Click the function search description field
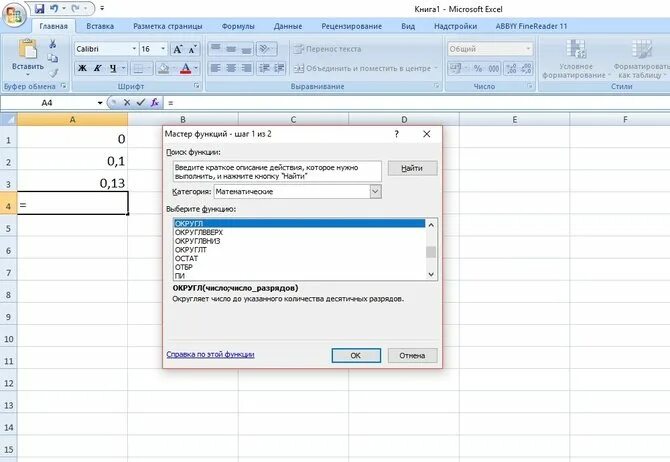 (x=277, y=172)
